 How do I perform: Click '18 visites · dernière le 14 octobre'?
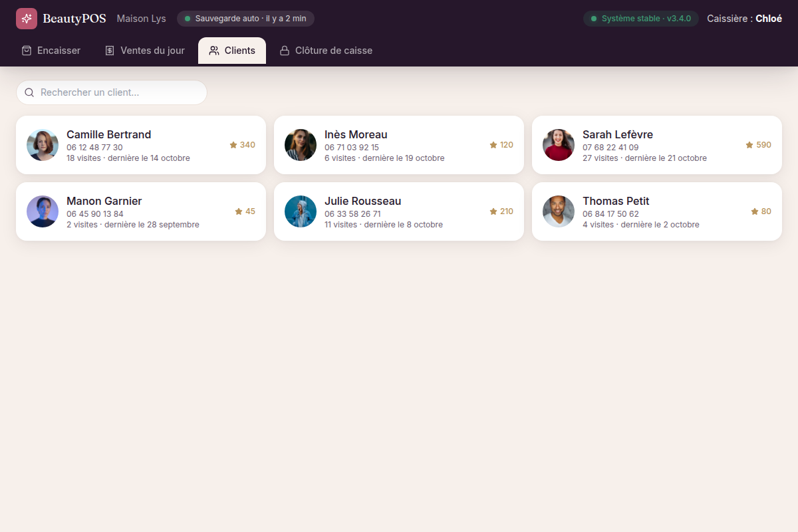[128, 158]
